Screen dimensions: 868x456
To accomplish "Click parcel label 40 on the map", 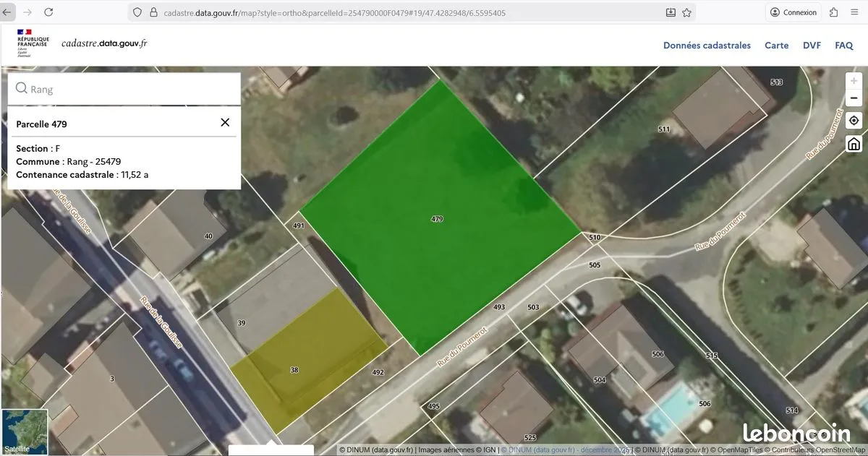I will [208, 236].
